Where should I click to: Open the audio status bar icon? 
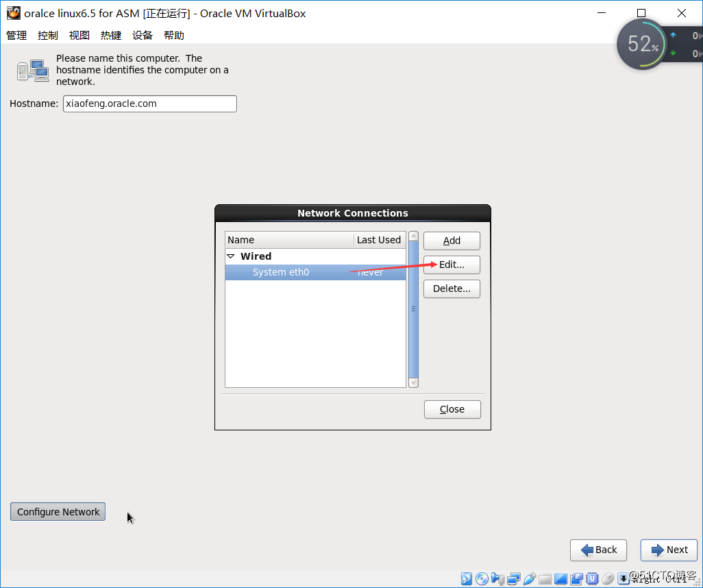tap(497, 578)
